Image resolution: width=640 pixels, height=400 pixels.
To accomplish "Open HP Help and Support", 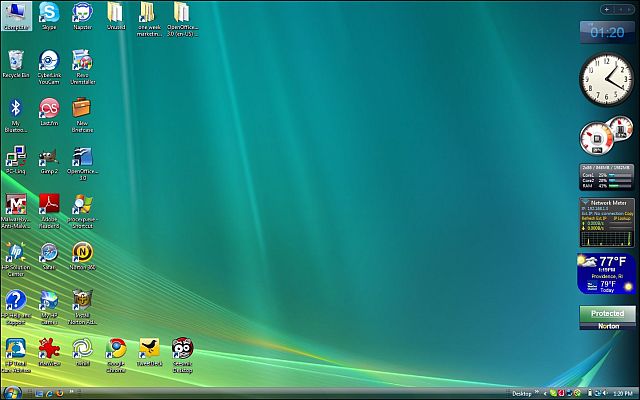I will point(16,307).
